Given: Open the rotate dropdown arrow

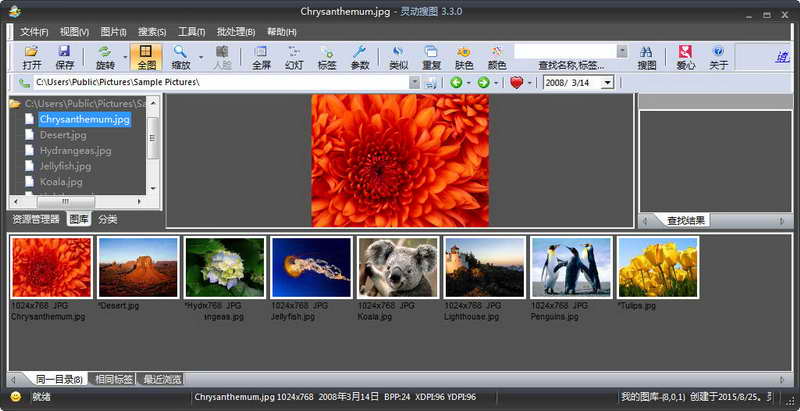Looking at the screenshot, I should (x=125, y=57).
